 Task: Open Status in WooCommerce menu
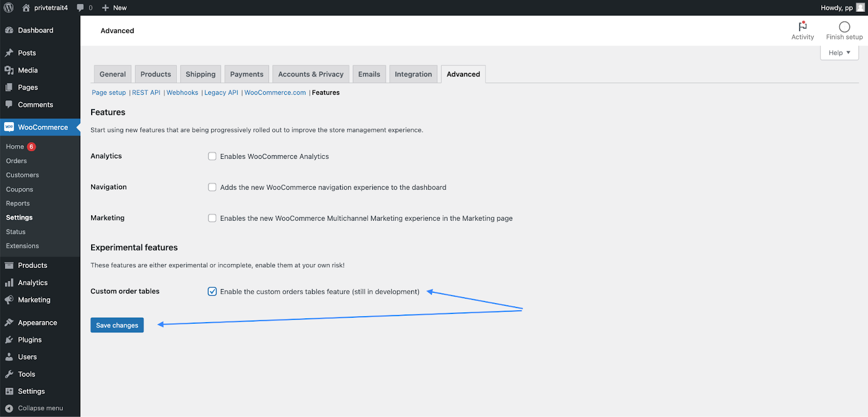click(x=16, y=232)
